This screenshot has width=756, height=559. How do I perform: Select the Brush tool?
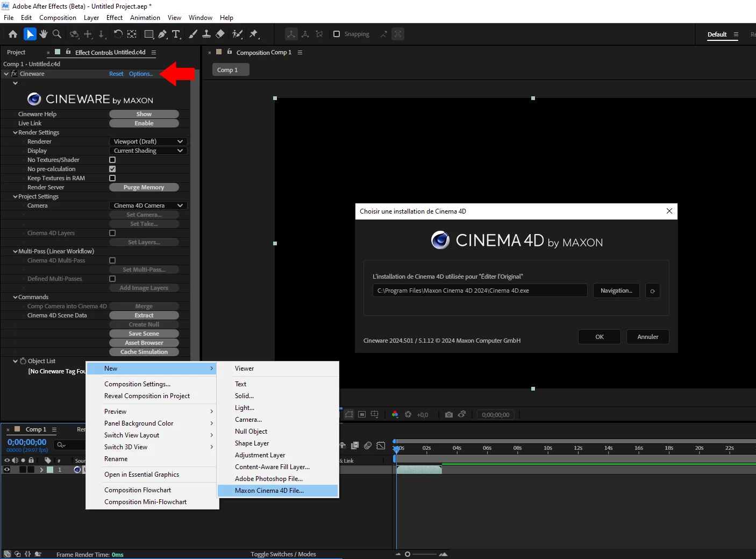click(x=192, y=34)
